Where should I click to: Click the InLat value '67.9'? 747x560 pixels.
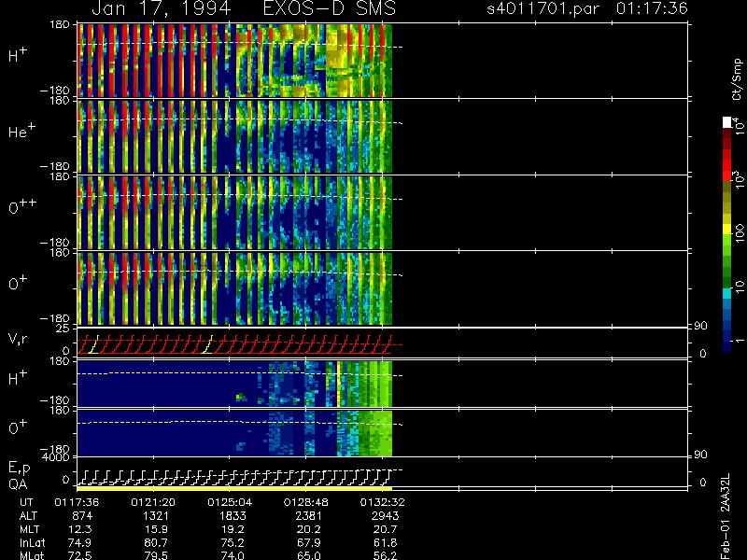309,542
